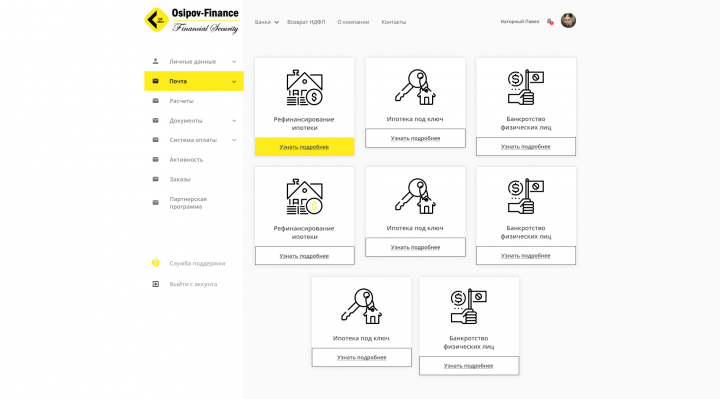Image resolution: width=720 pixels, height=399 pixels.
Task: Open the notification bell icon
Action: [550, 22]
